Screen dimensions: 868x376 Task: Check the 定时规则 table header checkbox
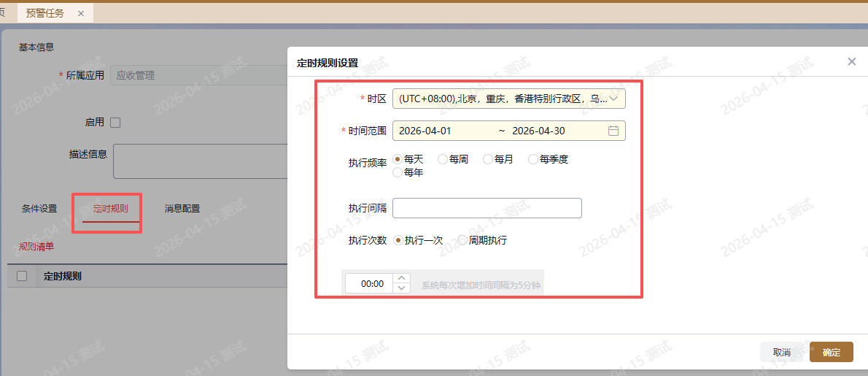point(22,276)
